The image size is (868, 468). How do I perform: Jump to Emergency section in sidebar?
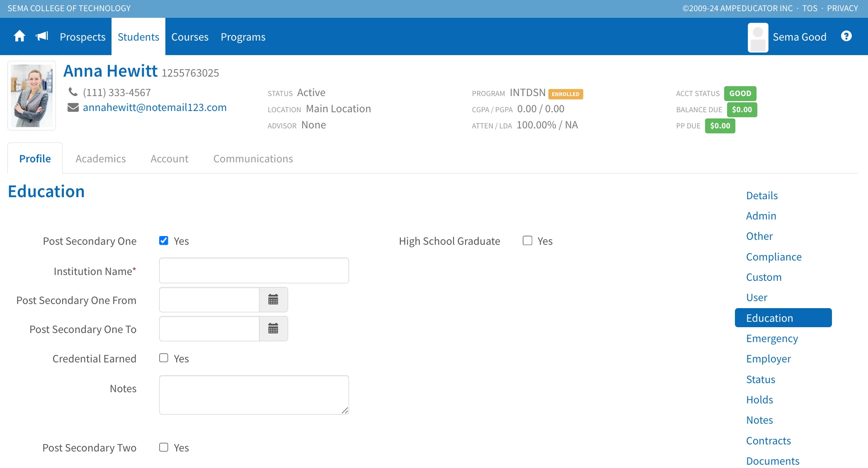772,338
